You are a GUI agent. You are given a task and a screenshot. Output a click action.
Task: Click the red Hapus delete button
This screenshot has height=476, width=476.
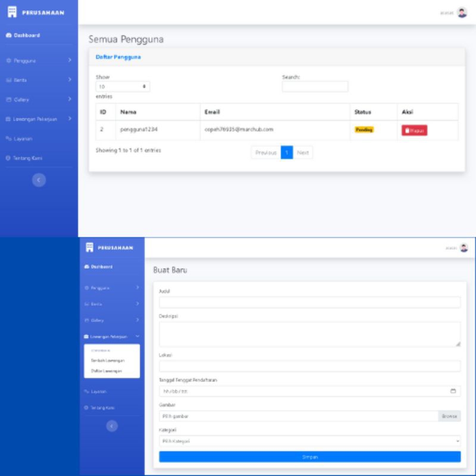coord(414,130)
